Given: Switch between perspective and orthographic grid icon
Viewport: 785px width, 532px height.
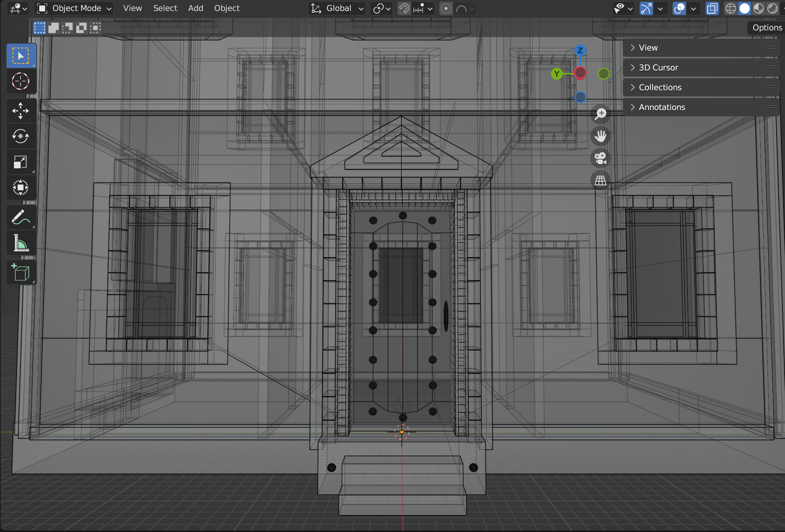Looking at the screenshot, I should [x=600, y=181].
